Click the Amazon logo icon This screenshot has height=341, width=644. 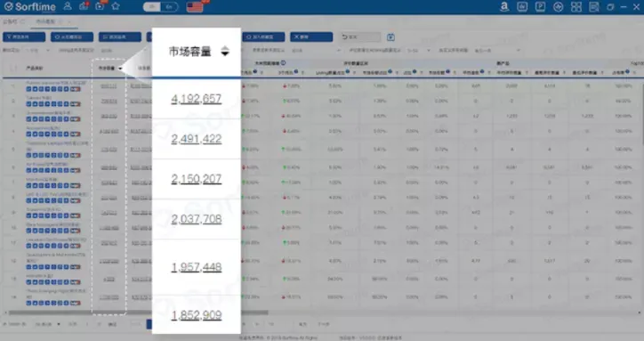coord(504,6)
